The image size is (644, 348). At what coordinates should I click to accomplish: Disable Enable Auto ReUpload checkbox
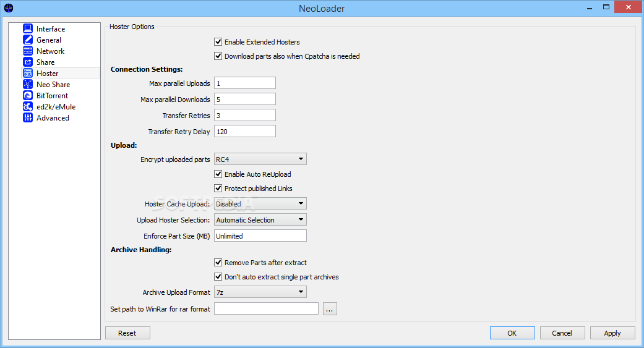pyautogui.click(x=218, y=174)
